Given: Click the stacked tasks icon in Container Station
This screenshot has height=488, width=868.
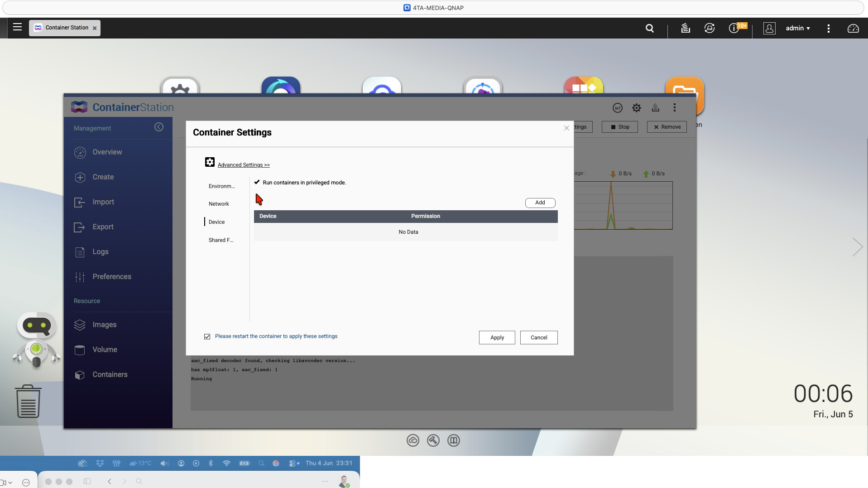Looking at the screenshot, I should (x=655, y=107).
